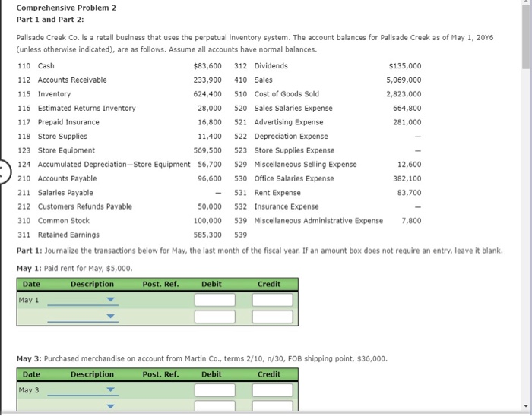Viewport: 532px width, 416px height.
Task: Click Customers Refunds Payable label
Action: 85,206
